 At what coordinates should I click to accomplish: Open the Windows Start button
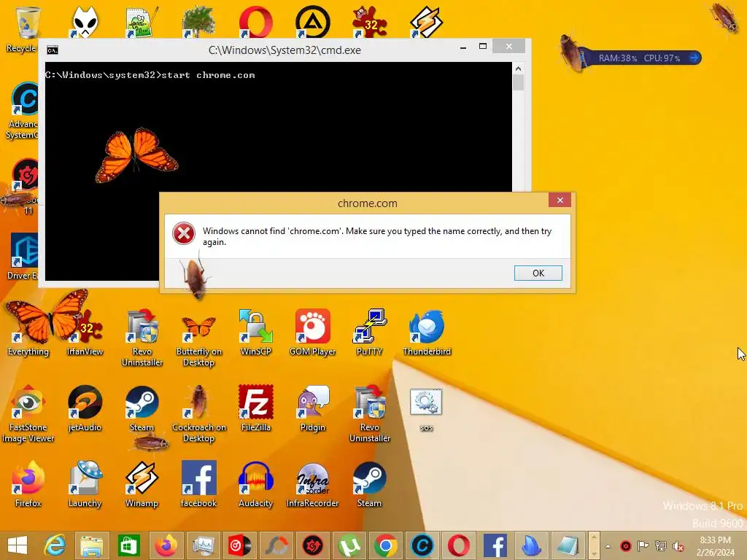[18, 545]
